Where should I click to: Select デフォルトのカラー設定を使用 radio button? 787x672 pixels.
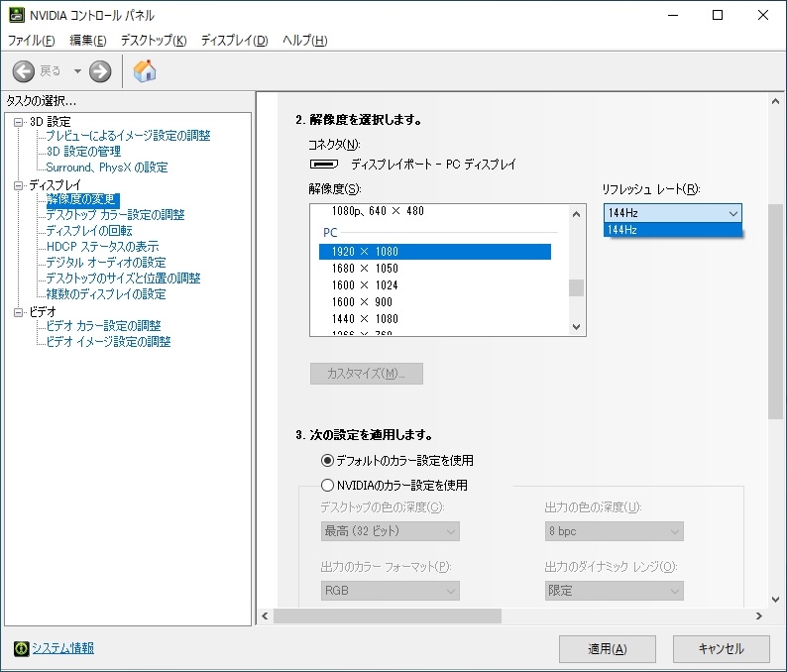pyautogui.click(x=327, y=460)
